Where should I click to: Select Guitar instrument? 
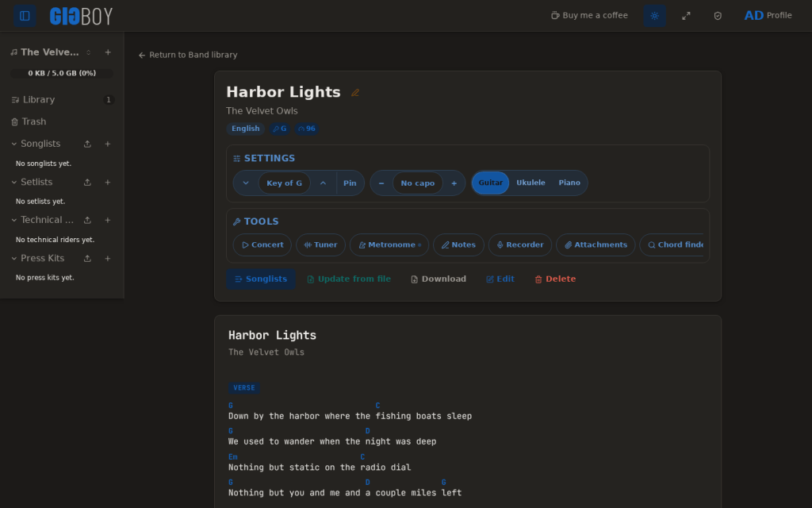point(490,183)
